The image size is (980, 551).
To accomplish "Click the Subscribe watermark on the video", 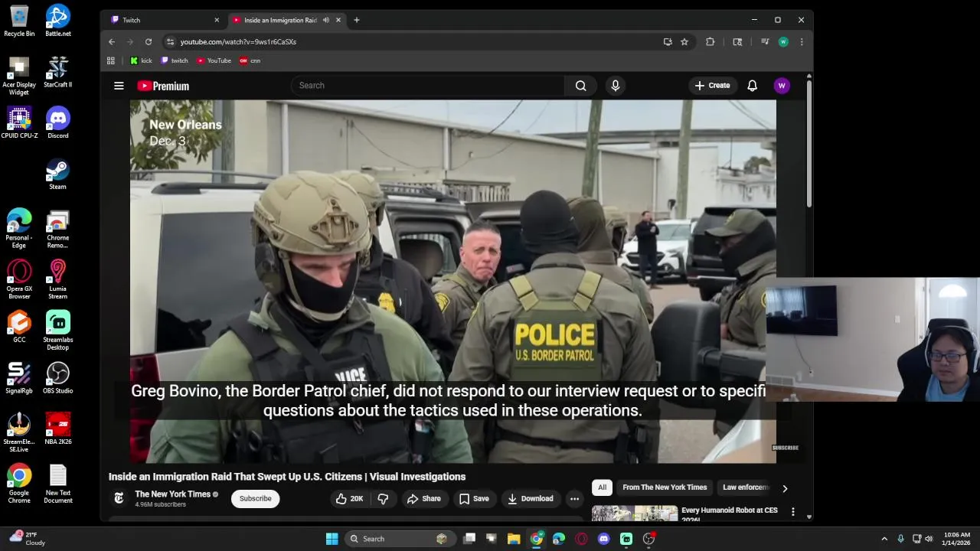I will pyautogui.click(x=786, y=448).
